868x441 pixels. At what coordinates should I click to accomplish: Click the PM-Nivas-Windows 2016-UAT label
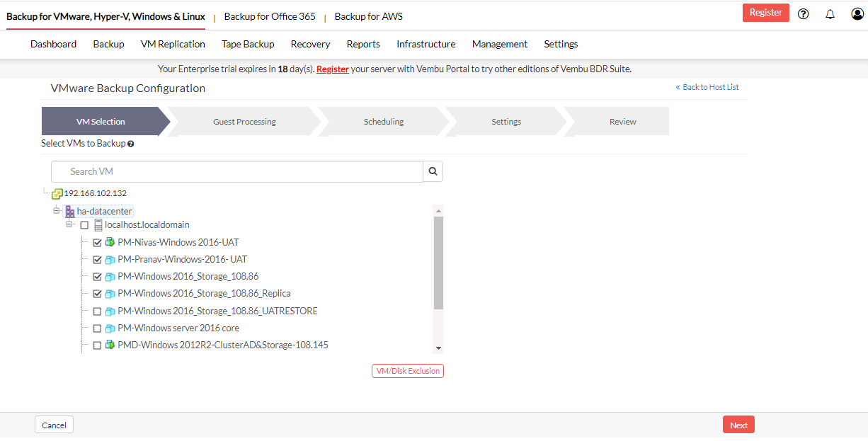[x=178, y=242]
